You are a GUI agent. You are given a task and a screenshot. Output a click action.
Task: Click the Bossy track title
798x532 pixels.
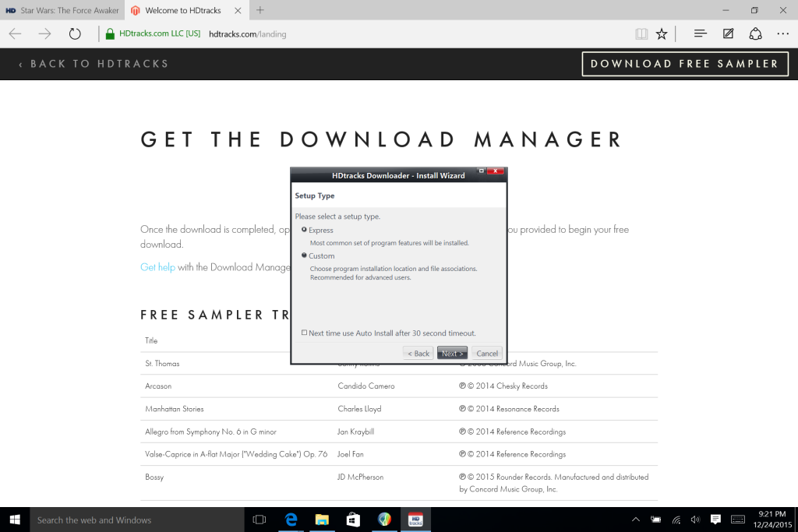[154, 477]
